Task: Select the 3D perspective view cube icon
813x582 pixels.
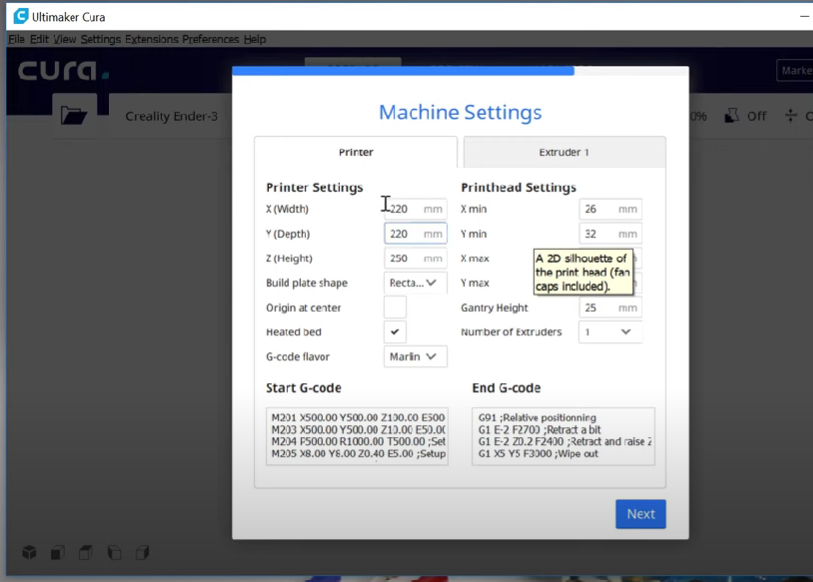Action: pos(30,552)
